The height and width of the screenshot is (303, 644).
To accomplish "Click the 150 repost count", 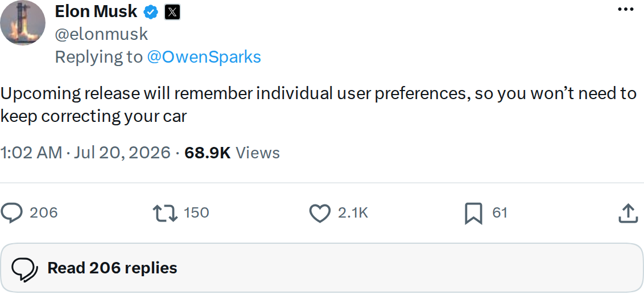I will [x=196, y=213].
